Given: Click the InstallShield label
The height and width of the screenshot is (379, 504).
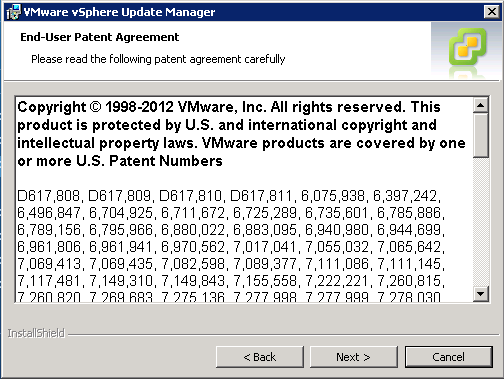Looking at the screenshot, I should [36, 333].
